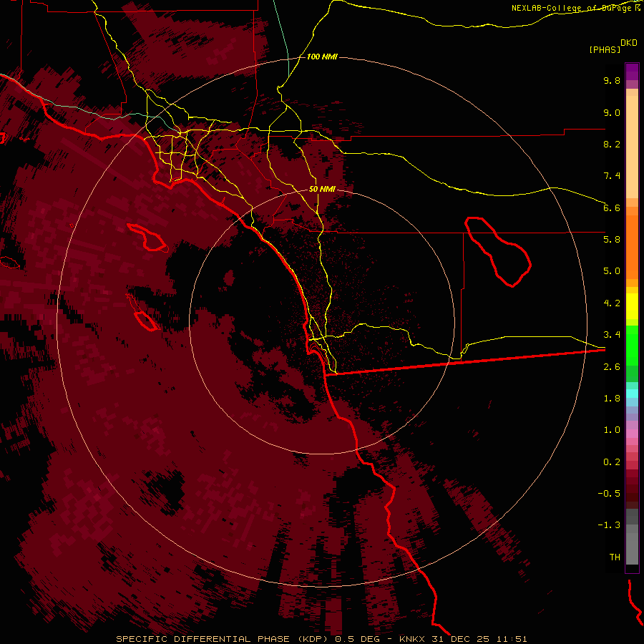Click the 3.4 scale value label

tap(612, 335)
